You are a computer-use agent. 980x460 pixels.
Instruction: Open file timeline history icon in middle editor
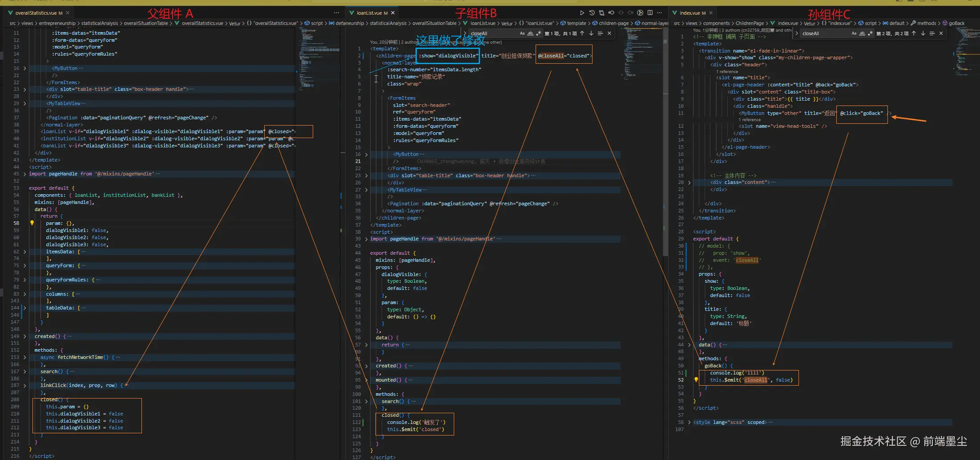point(592,13)
